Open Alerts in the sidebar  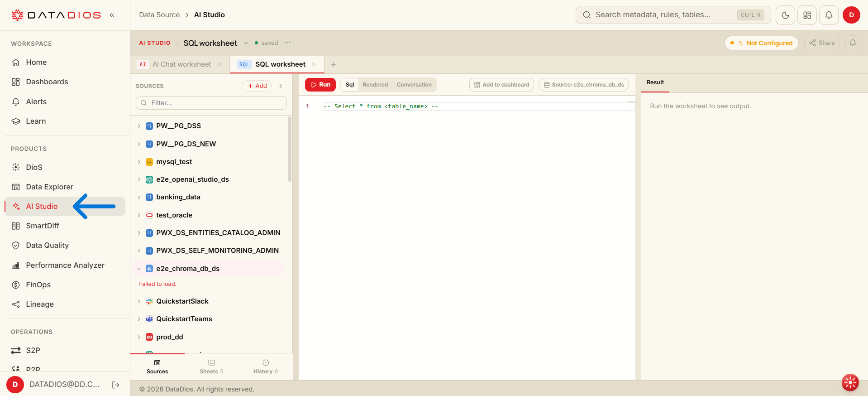[65, 101]
